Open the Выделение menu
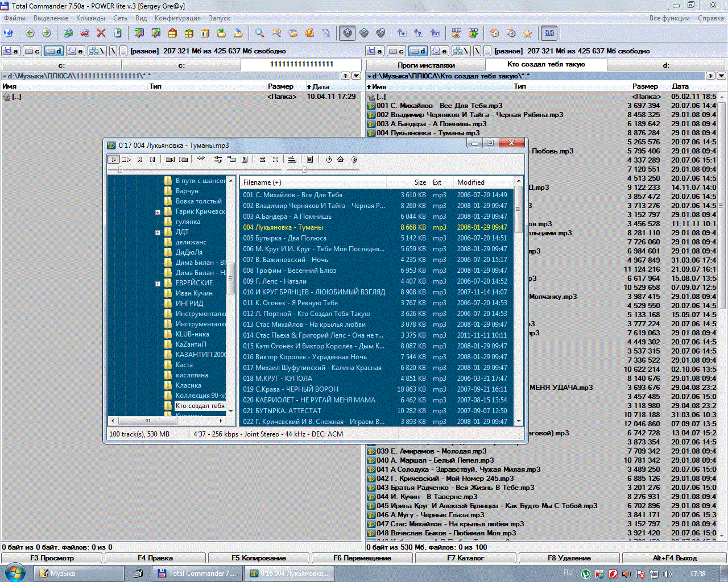This screenshot has height=582, width=728. coord(51,18)
